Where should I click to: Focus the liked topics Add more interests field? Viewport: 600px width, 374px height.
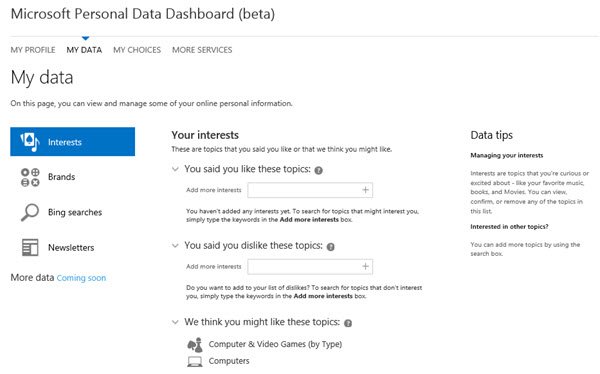(x=310, y=190)
